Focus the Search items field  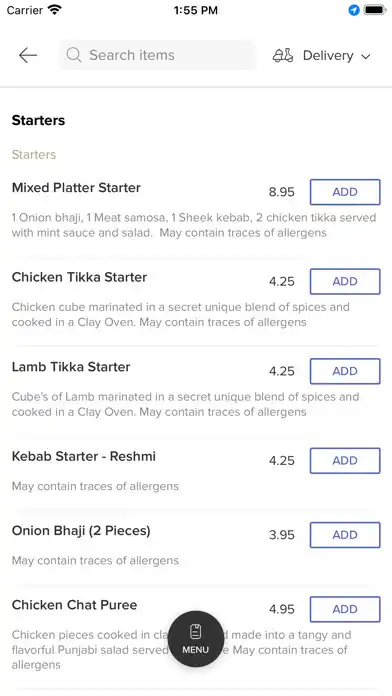(x=157, y=55)
